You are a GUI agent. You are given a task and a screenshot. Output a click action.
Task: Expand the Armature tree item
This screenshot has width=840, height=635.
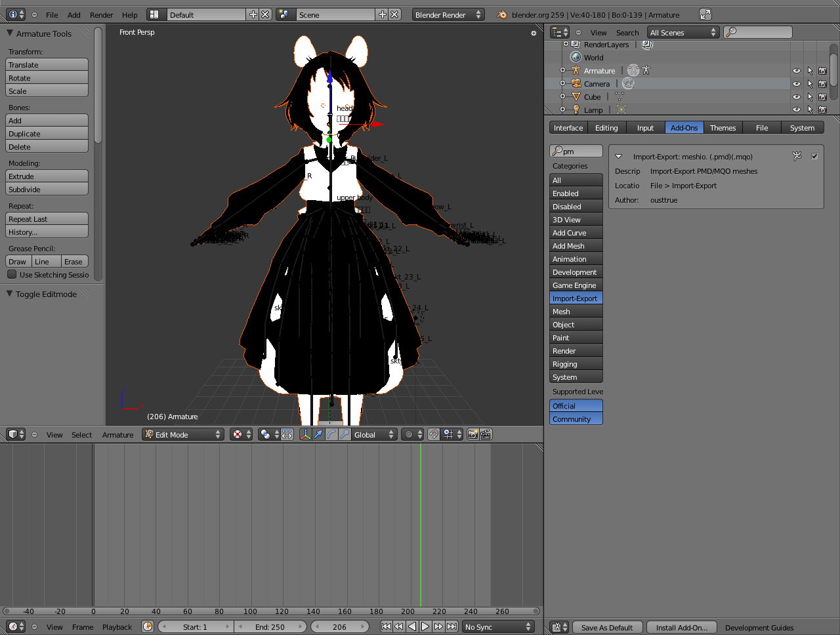(562, 70)
